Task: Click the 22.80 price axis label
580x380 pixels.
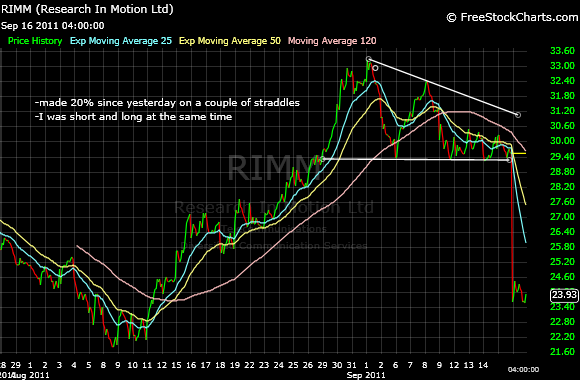Action: tap(562, 322)
